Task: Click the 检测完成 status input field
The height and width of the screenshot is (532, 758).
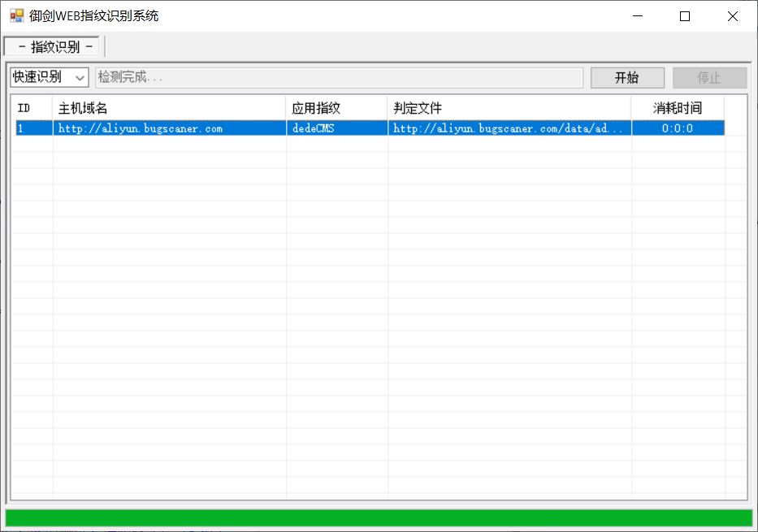Action: 339,77
